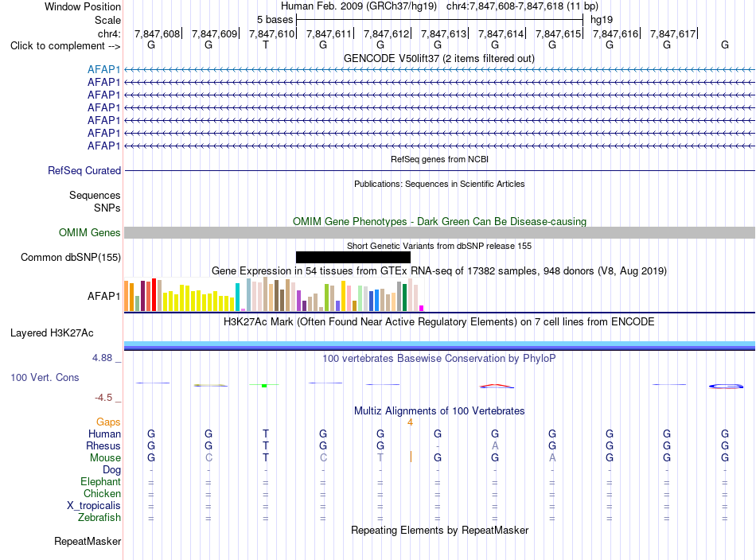Viewport: 756px width, 560px height.
Task: Click the green PhyloP conservation marker
Action: [x=264, y=385]
